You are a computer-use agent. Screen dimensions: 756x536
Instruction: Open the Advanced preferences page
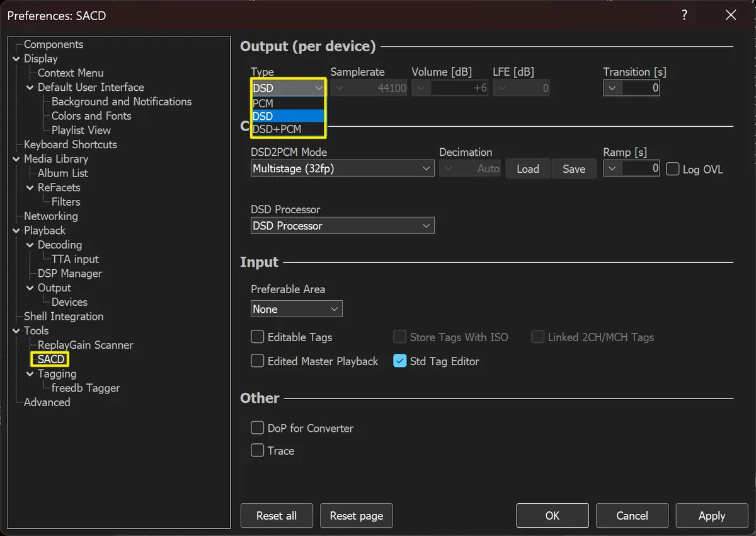pyautogui.click(x=47, y=402)
